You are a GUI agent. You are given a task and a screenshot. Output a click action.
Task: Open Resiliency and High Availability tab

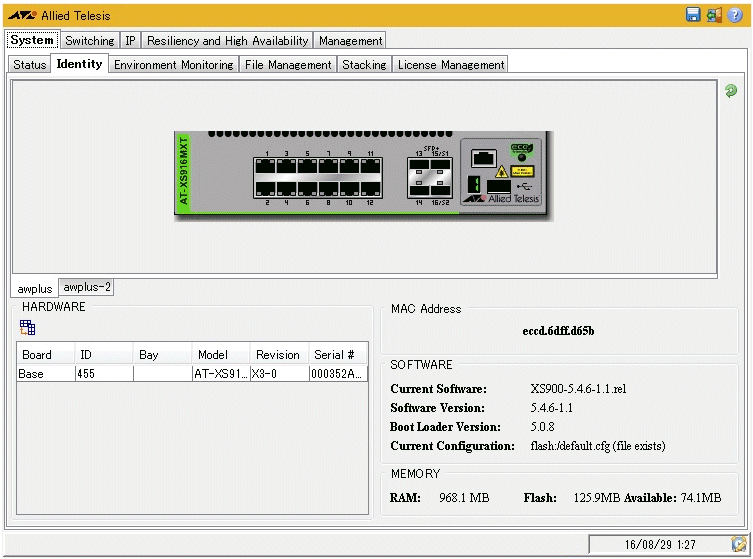pos(228,41)
